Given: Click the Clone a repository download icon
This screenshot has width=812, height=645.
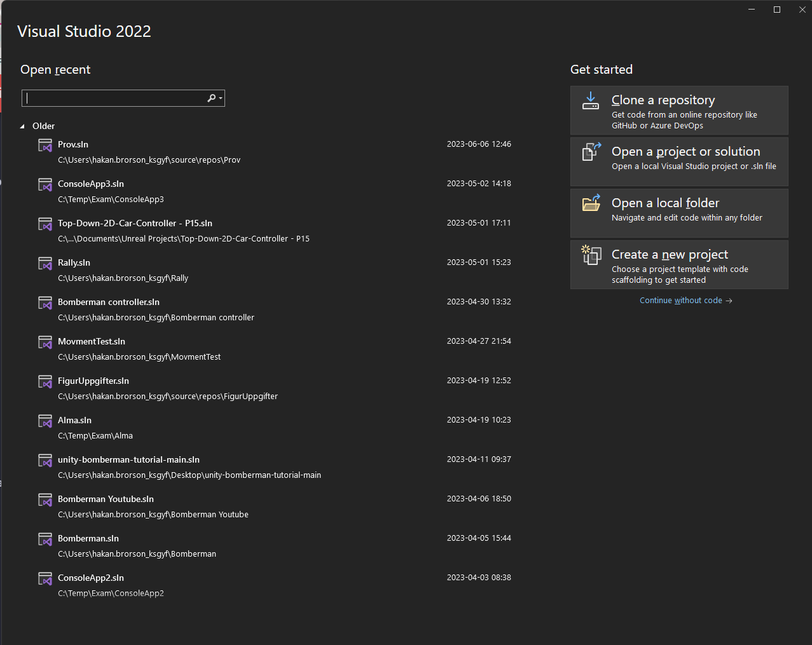Looking at the screenshot, I should click(591, 101).
